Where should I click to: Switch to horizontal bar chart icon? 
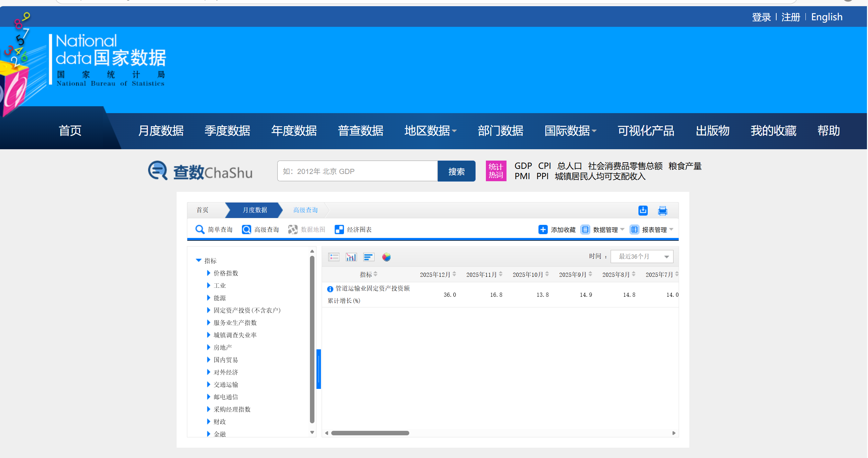(x=368, y=257)
